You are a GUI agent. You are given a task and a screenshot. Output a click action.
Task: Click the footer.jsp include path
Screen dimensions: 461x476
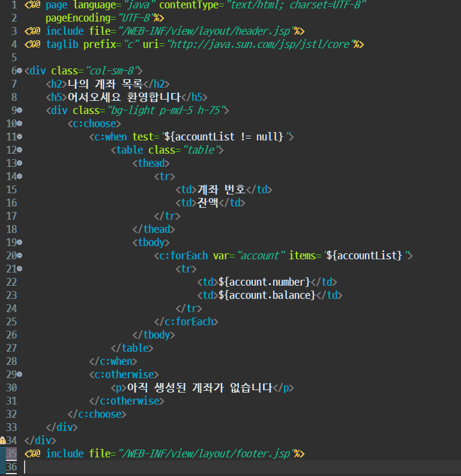tap(206, 454)
